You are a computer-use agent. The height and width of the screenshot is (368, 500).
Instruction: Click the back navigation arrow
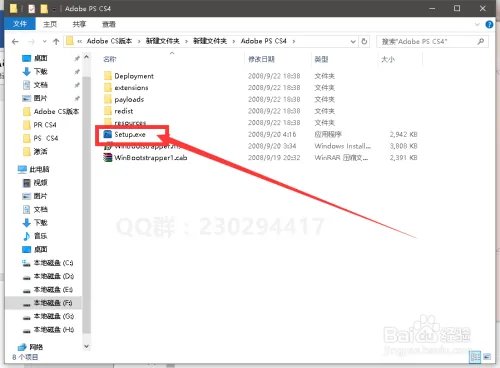pyautogui.click(x=15, y=41)
